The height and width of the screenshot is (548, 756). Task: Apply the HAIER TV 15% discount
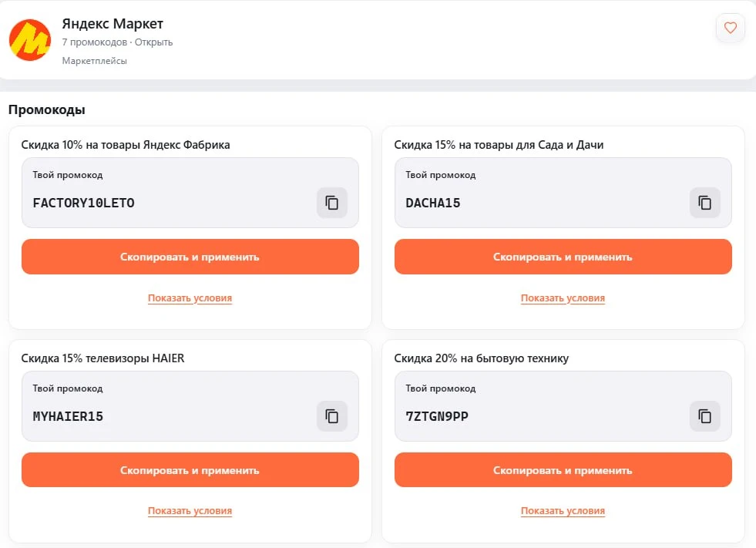point(190,470)
